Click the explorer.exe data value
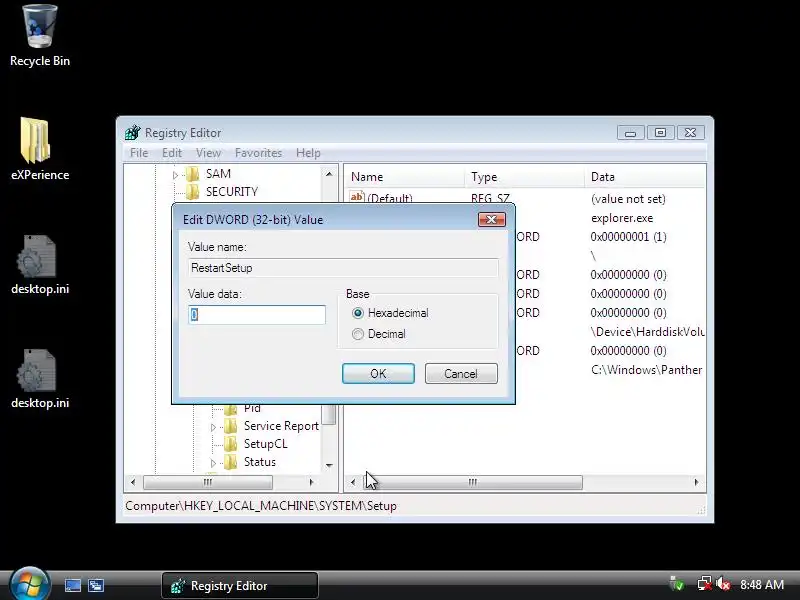Viewport: 800px width, 600px height. coord(622,218)
